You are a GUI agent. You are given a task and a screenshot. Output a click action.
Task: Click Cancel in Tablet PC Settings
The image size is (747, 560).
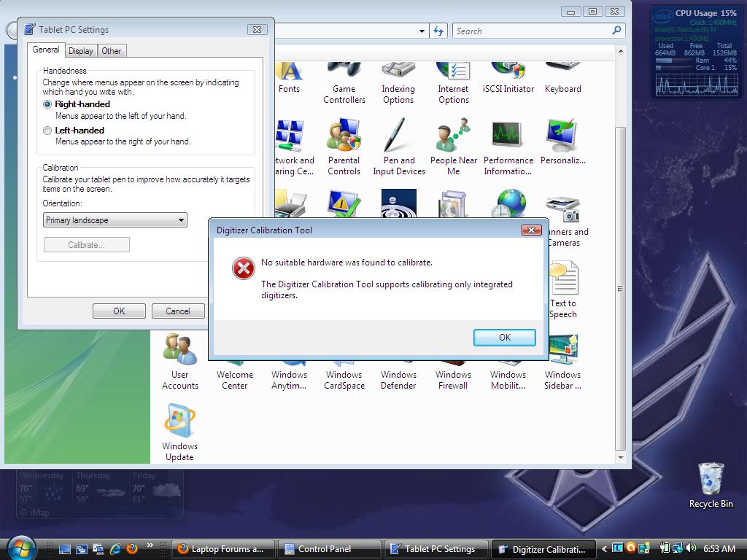[178, 311]
